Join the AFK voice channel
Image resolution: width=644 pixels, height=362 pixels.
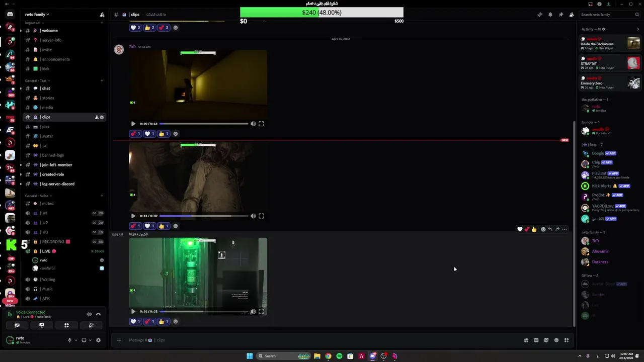[x=64, y=299]
